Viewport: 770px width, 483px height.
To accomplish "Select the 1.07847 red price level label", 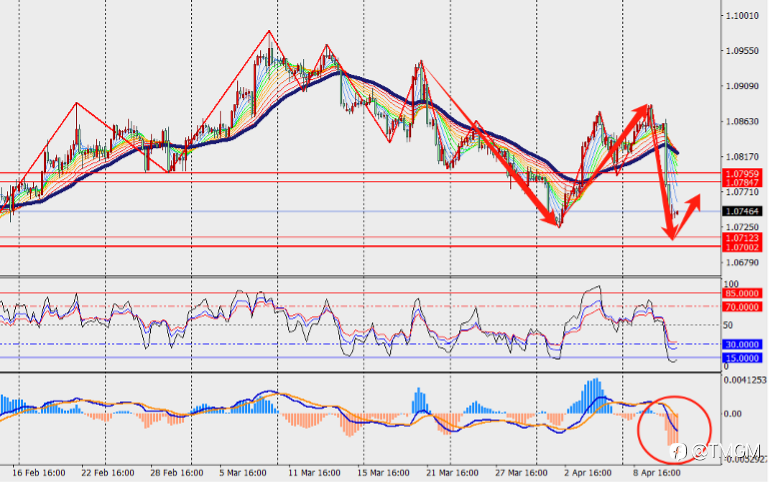I will [x=742, y=183].
